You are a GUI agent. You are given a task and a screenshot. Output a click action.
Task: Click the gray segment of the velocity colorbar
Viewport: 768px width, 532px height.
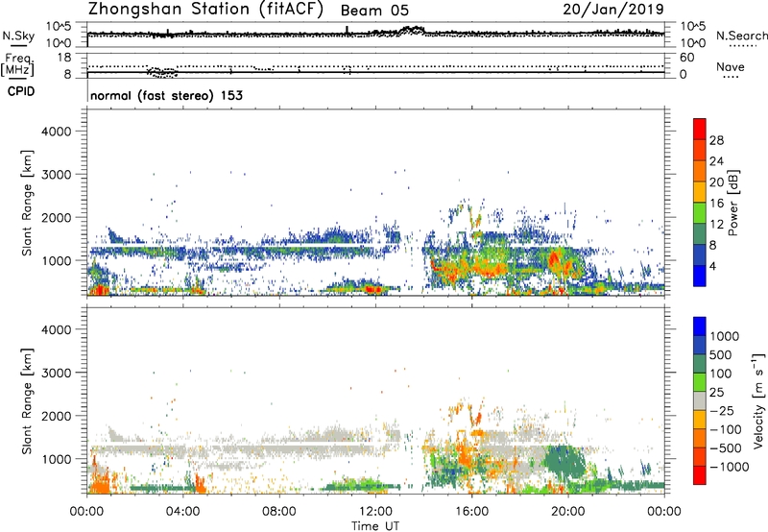pos(700,401)
